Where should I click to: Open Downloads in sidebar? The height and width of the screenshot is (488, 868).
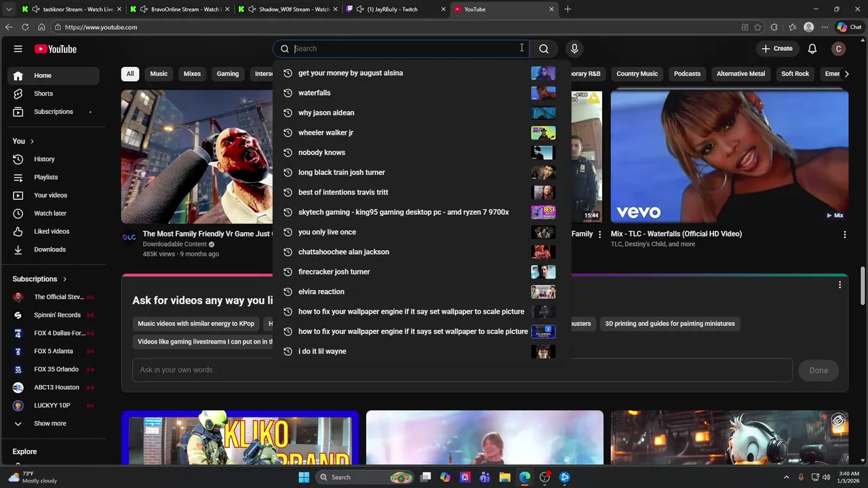[54, 249]
